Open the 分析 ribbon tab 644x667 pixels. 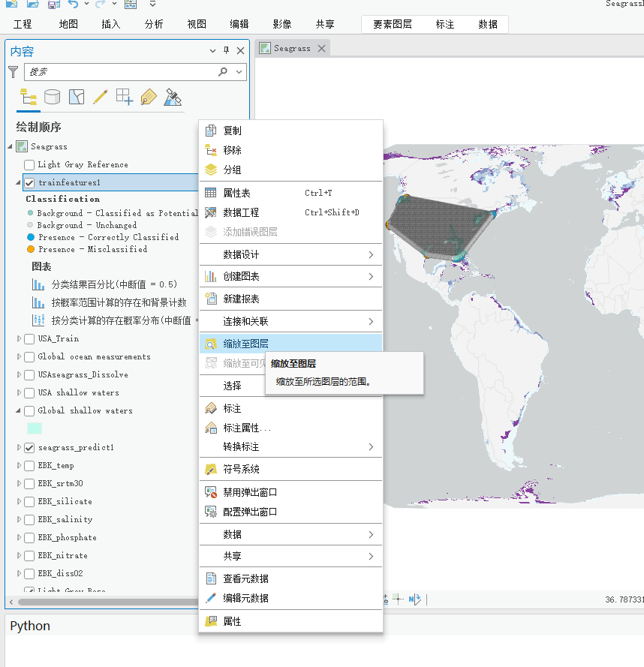[153, 23]
